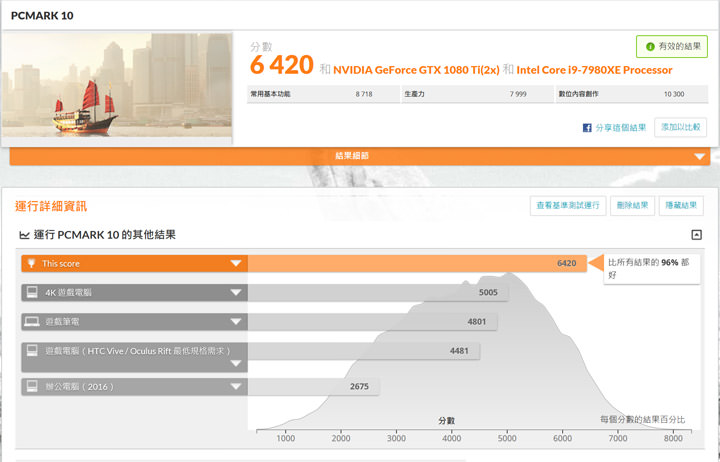The width and height of the screenshot is (720, 462).
Task: Click the 6420 value on orange bar
Action: 566,263
